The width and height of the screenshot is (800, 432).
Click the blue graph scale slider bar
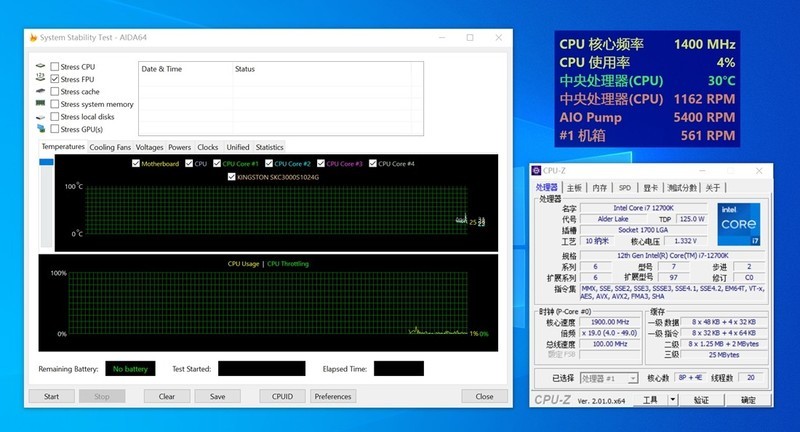point(46,162)
